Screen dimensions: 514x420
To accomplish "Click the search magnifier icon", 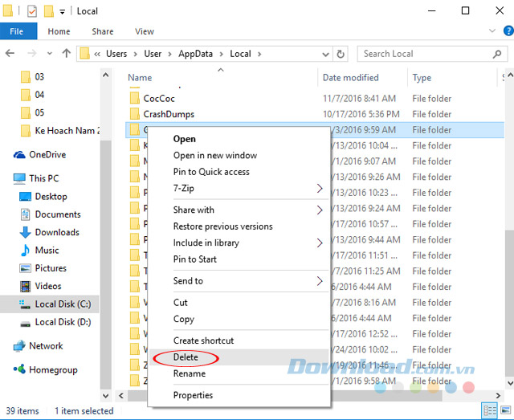I will (497, 54).
